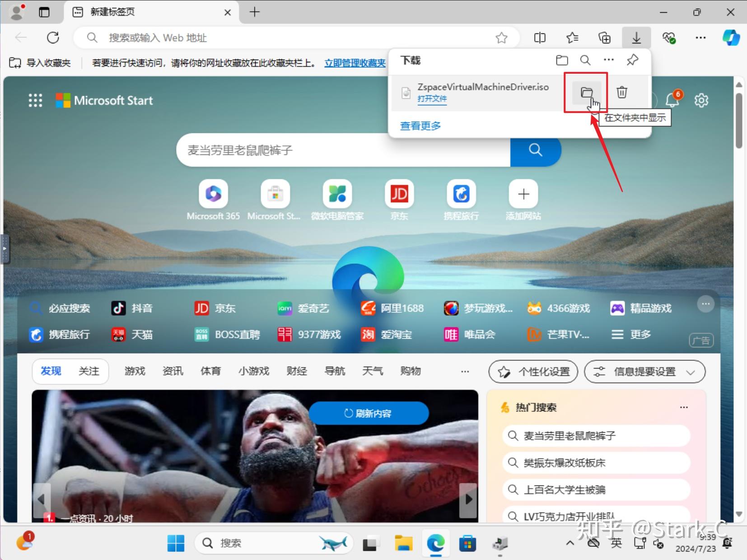Viewport: 747px width, 560px height.
Task: Launch the Copilot sidebar icon
Action: (730, 37)
